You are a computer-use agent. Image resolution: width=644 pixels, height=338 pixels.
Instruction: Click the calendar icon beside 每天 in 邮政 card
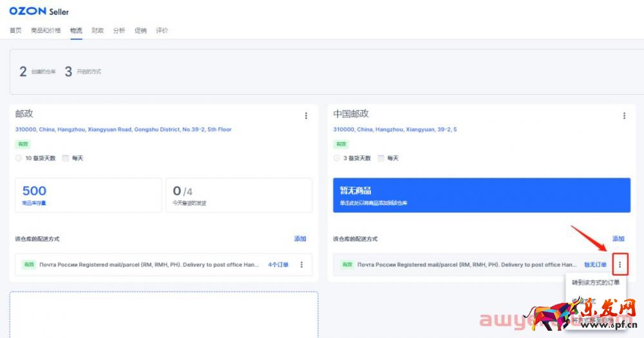coord(66,158)
